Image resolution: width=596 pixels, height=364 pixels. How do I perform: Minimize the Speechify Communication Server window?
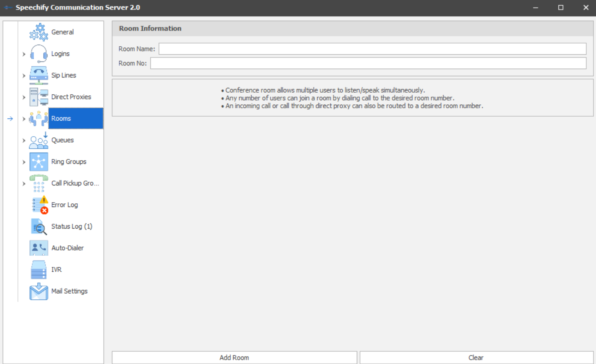536,8
